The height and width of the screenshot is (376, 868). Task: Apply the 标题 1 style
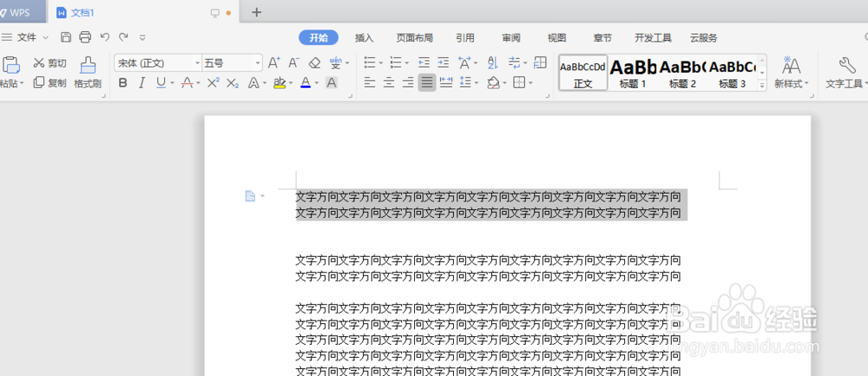click(633, 73)
